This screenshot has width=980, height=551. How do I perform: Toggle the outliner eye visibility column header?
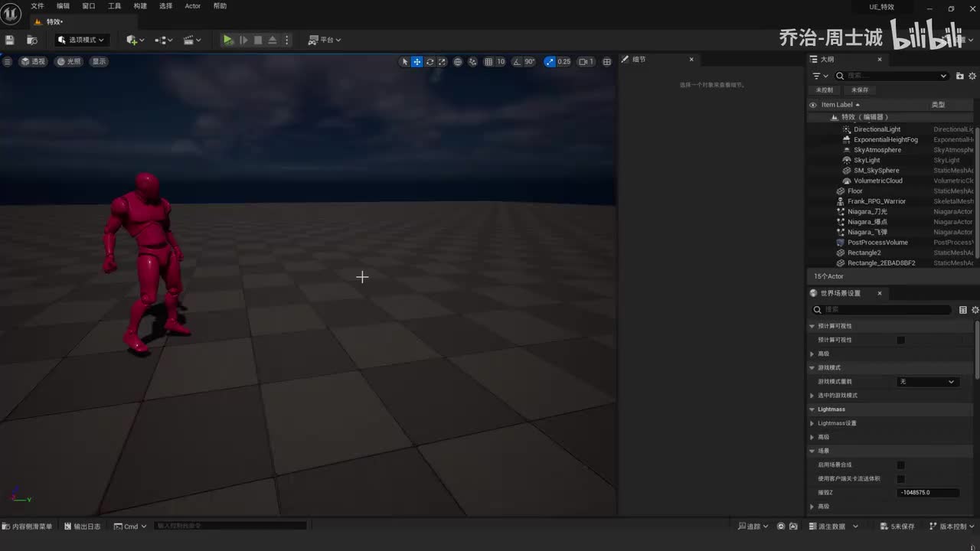click(x=813, y=105)
